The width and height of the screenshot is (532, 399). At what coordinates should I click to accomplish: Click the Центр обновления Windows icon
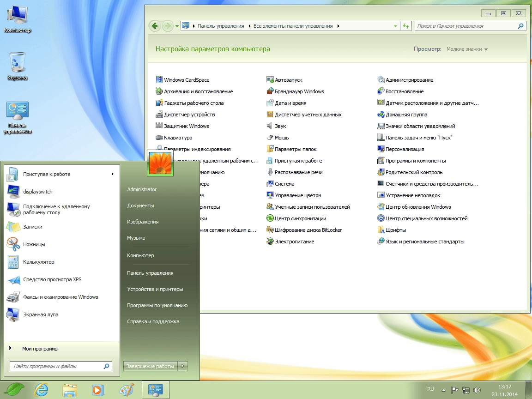(381, 206)
